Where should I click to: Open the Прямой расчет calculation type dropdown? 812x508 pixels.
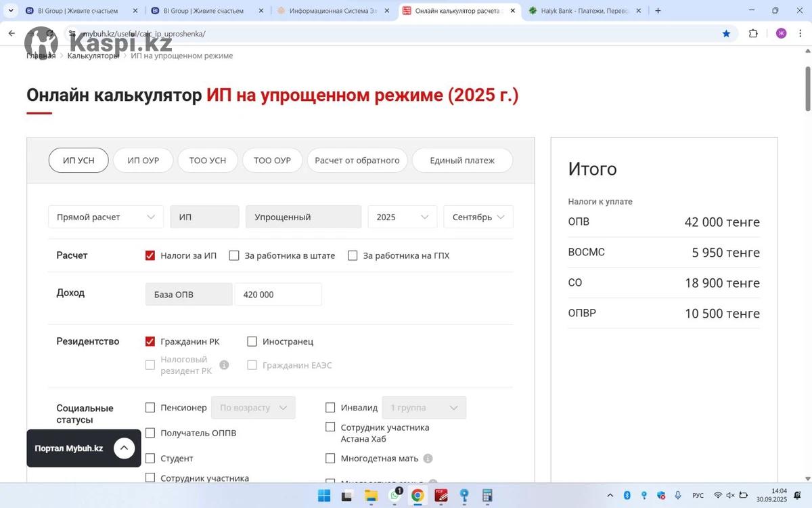[106, 217]
